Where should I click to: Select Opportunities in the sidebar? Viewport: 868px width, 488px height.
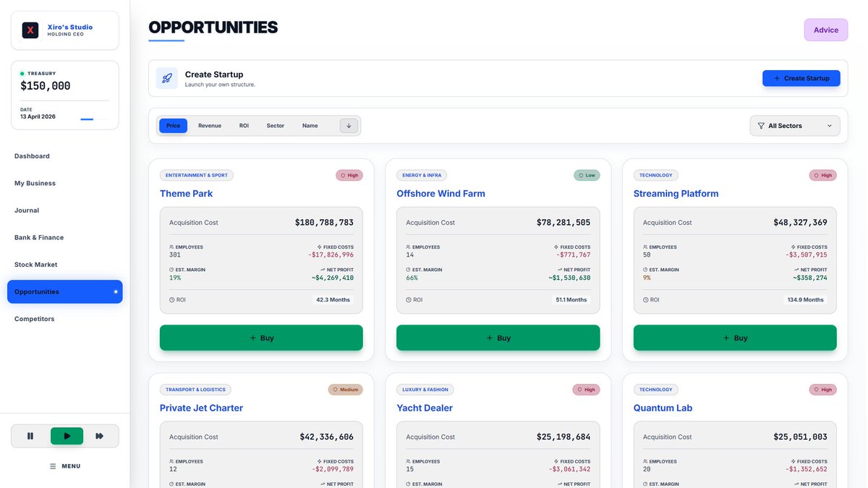coord(65,292)
